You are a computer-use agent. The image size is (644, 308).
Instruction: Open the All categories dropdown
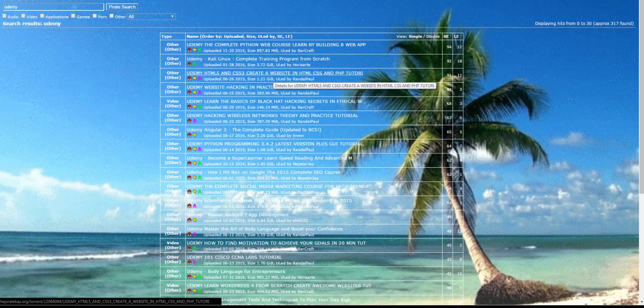151,16
